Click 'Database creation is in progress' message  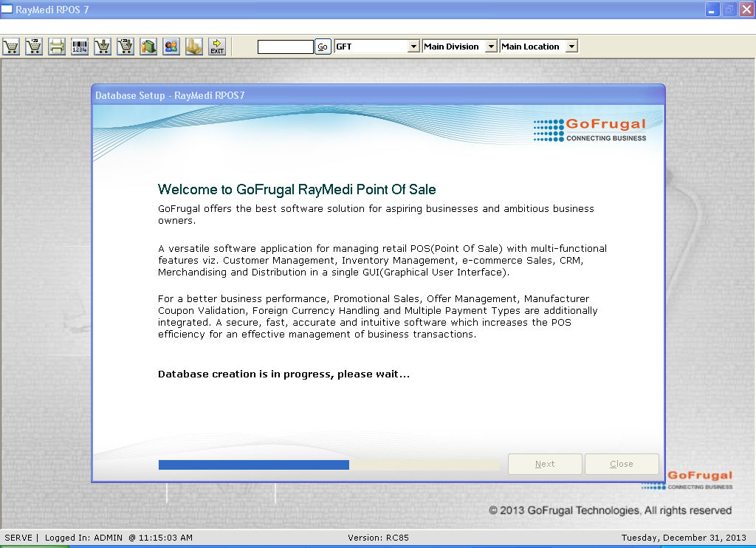click(x=283, y=374)
